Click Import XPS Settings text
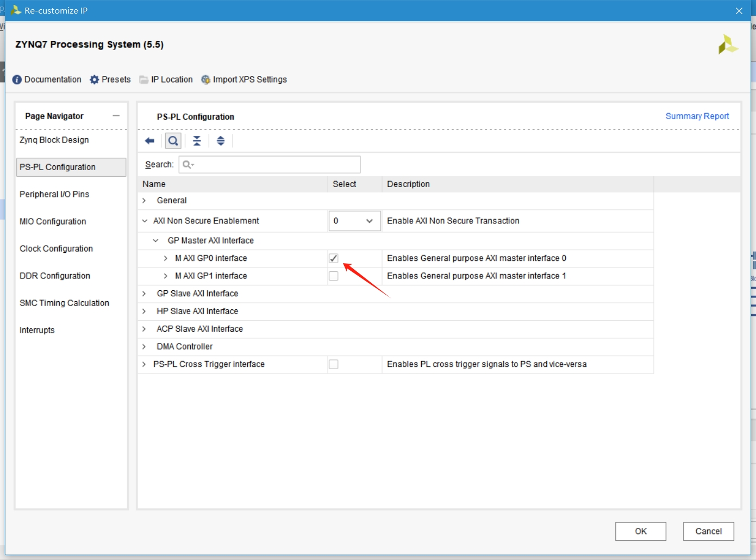 [x=250, y=79]
